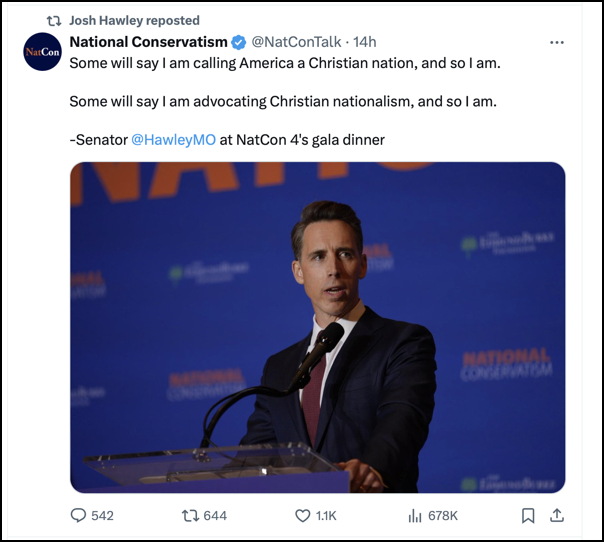Image resolution: width=604 pixels, height=542 pixels.
Task: Open view analytics bar chart icon
Action: coord(414,515)
